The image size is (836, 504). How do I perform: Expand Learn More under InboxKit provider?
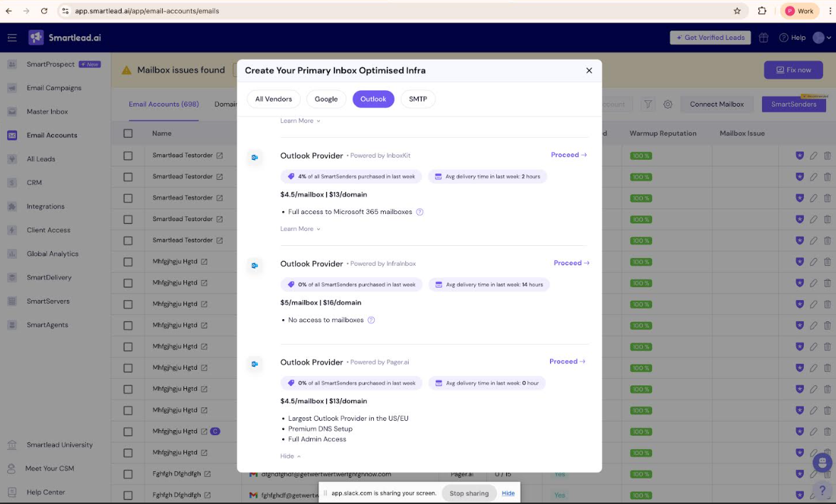point(300,229)
